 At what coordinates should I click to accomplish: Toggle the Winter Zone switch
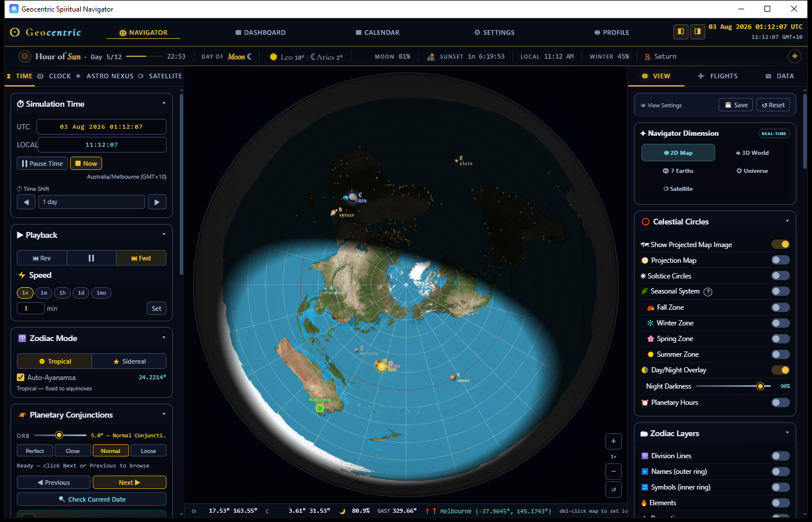tap(781, 323)
